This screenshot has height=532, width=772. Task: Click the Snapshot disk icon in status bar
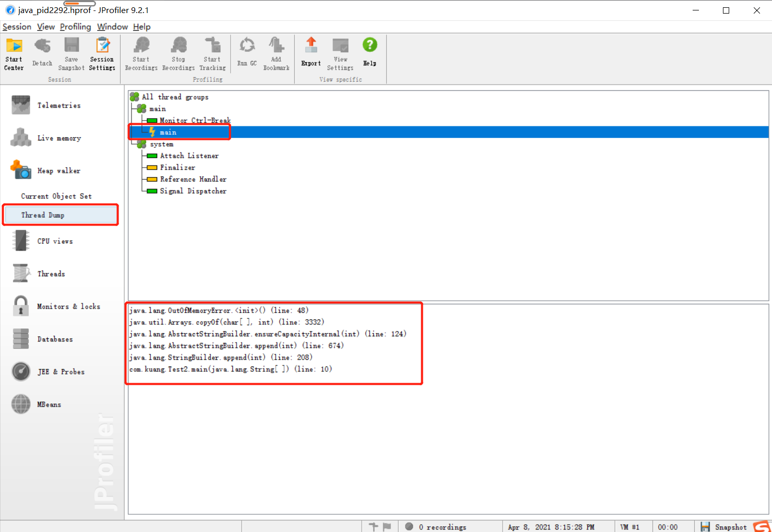coord(705,527)
